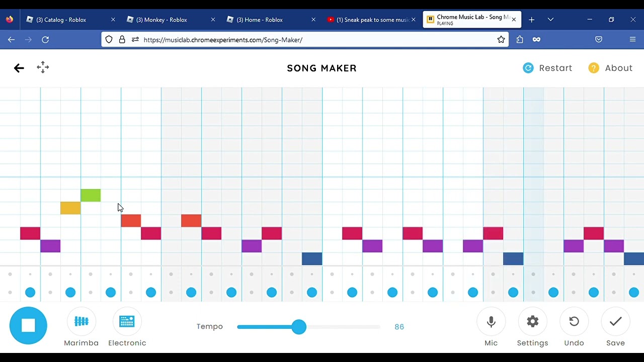
Task: Toggle off the green note block
Action: [x=91, y=195]
